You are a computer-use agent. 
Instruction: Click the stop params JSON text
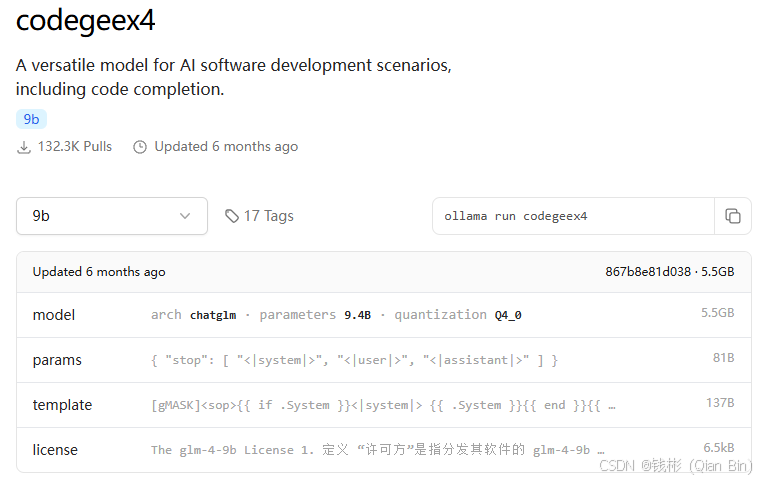(x=354, y=360)
